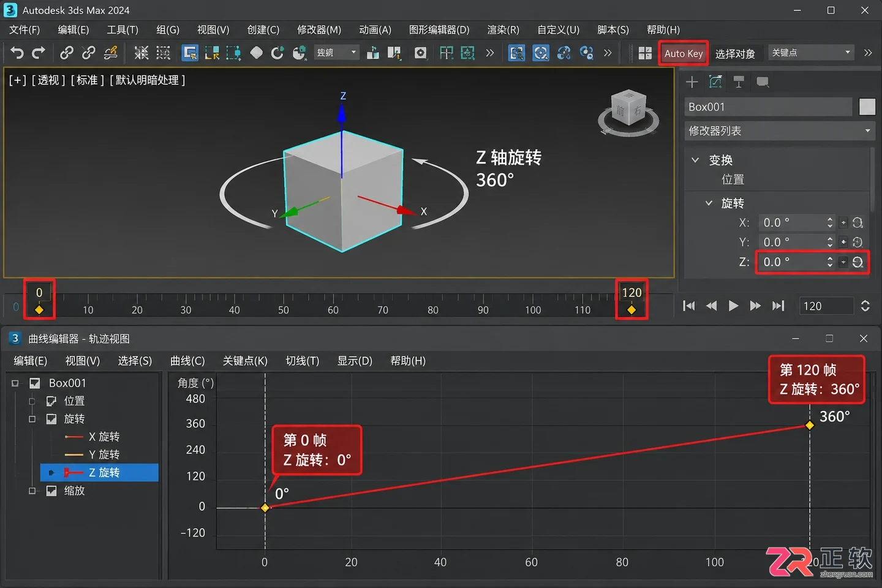
Task: Choose the Select Object tool
Action: coord(190,53)
